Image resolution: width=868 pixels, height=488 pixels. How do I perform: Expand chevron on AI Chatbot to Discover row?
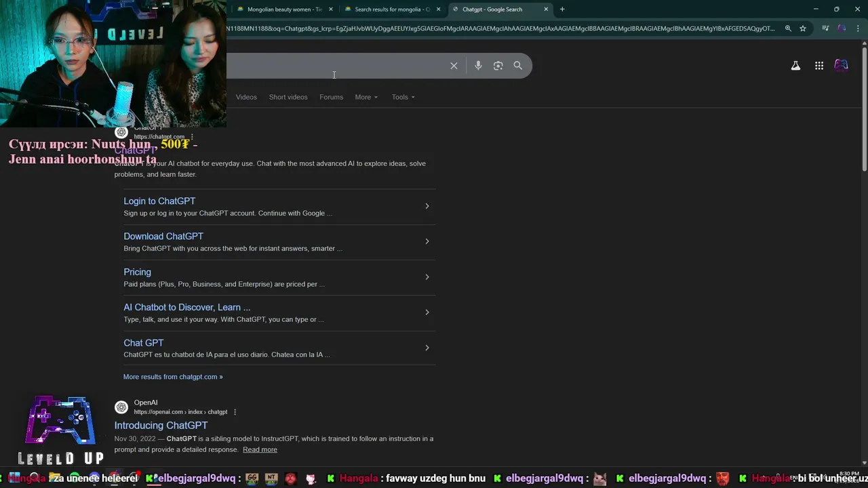[x=427, y=312]
